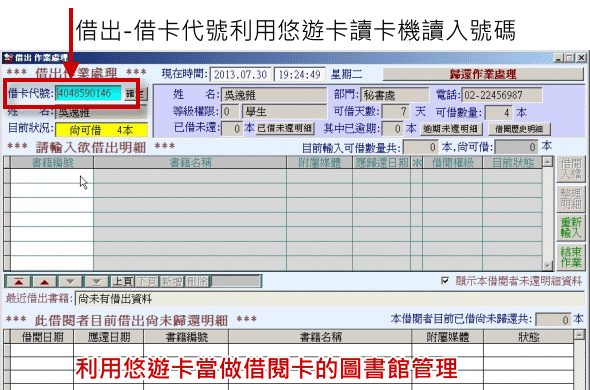This screenshot has height=390, width=590.
Task: Click the 借閱權級 column header
Action: (452, 163)
